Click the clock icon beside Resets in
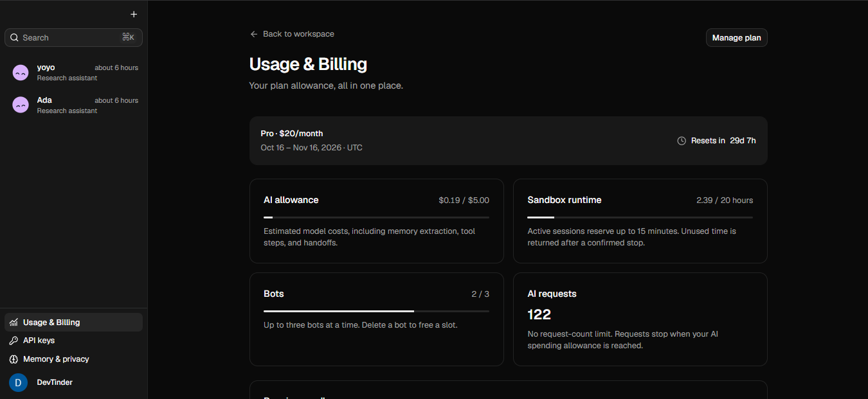Image resolution: width=868 pixels, height=399 pixels. tap(682, 141)
